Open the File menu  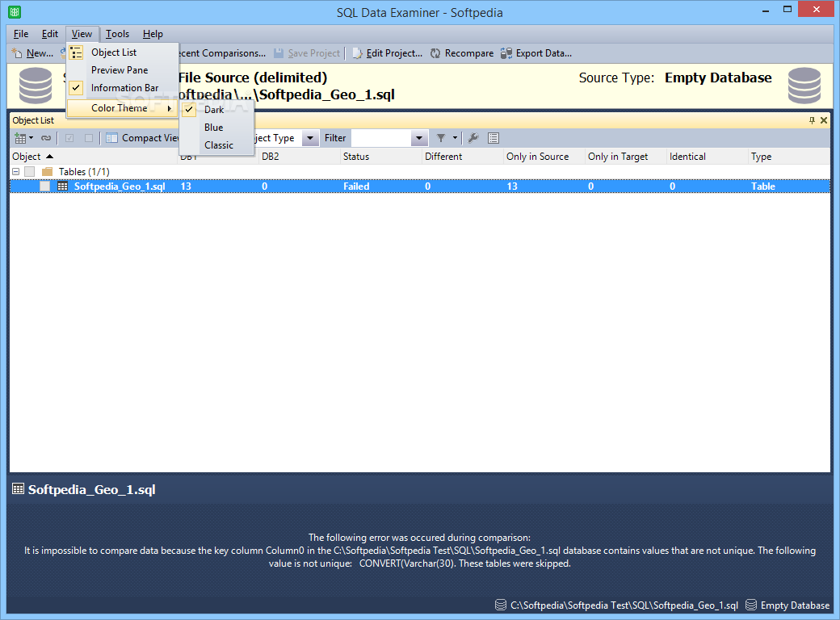pyautogui.click(x=21, y=34)
